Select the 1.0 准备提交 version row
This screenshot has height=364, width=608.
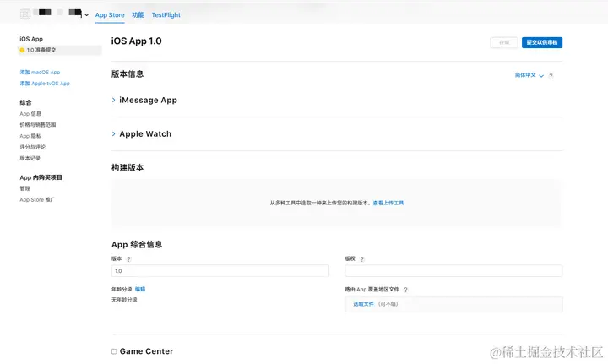[x=60, y=50]
